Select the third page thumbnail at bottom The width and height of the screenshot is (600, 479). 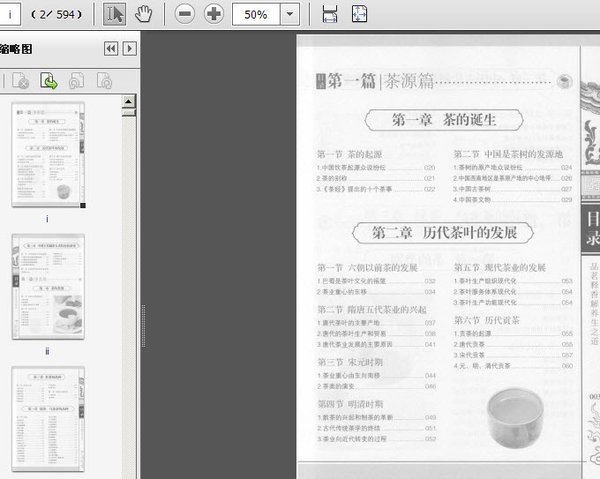tap(47, 420)
